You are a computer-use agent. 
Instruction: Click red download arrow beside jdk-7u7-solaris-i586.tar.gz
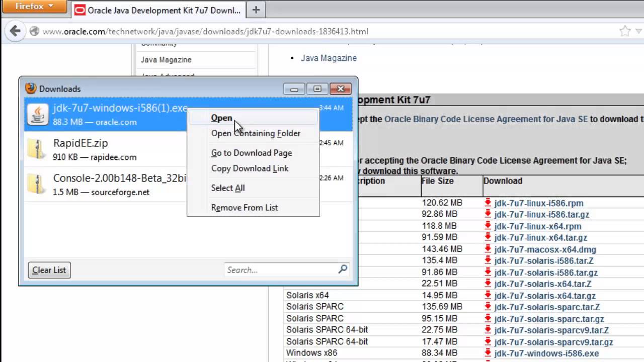pos(488,272)
